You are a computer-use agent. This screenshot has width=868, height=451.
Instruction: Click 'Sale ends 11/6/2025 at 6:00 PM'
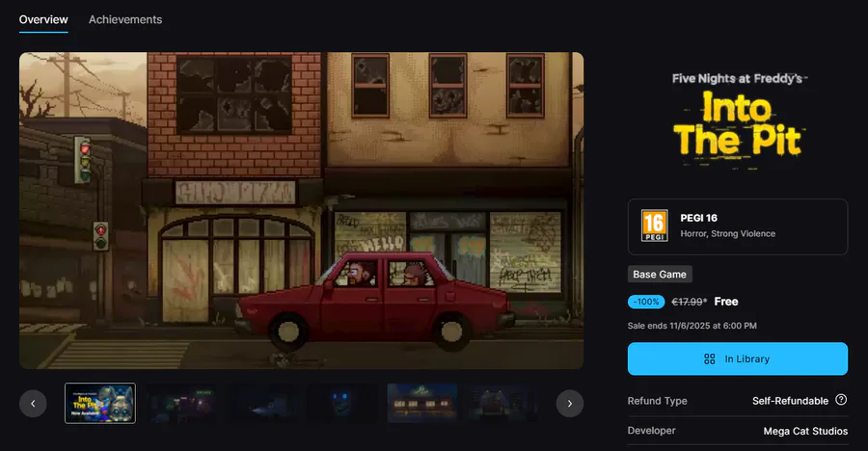click(x=692, y=326)
